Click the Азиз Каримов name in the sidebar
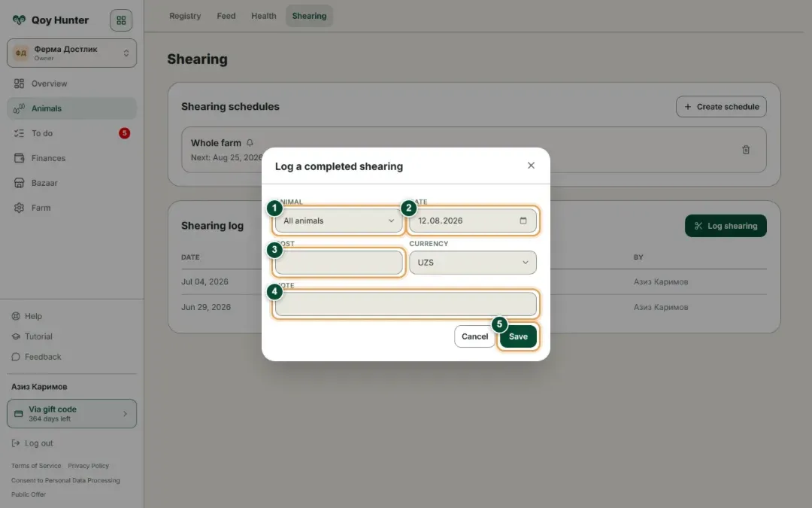 (39, 387)
